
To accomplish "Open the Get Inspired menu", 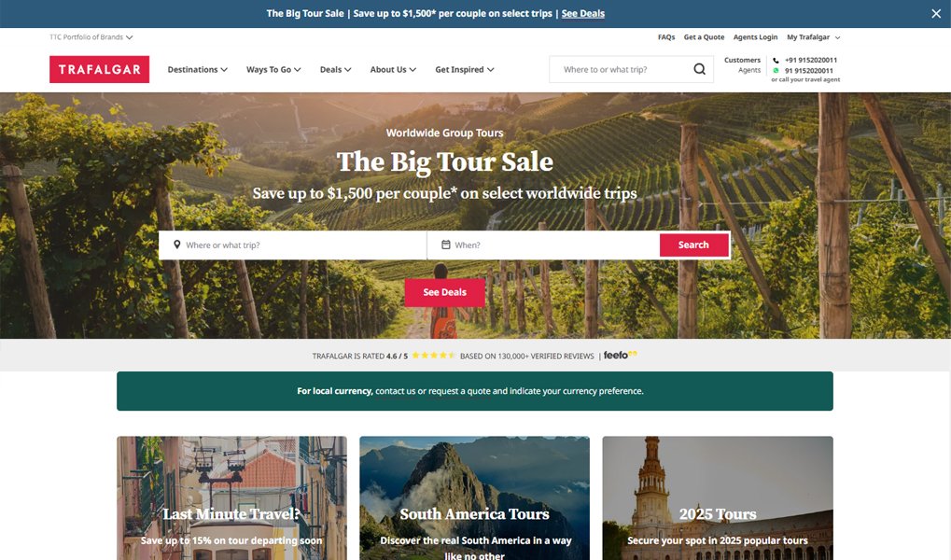I will tap(465, 70).
